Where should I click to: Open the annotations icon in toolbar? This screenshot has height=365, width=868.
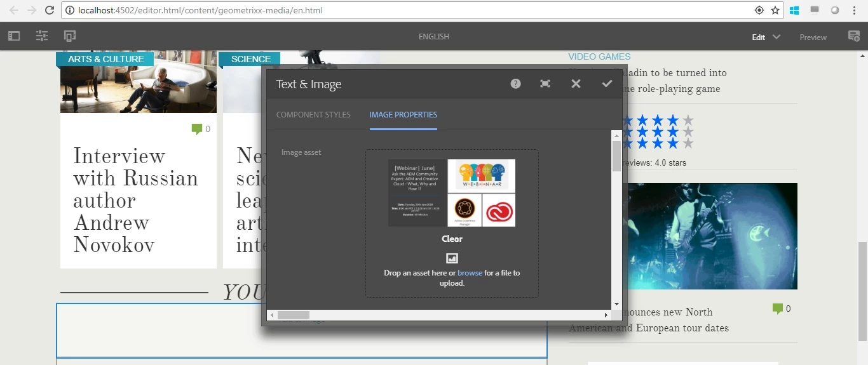coord(855,37)
